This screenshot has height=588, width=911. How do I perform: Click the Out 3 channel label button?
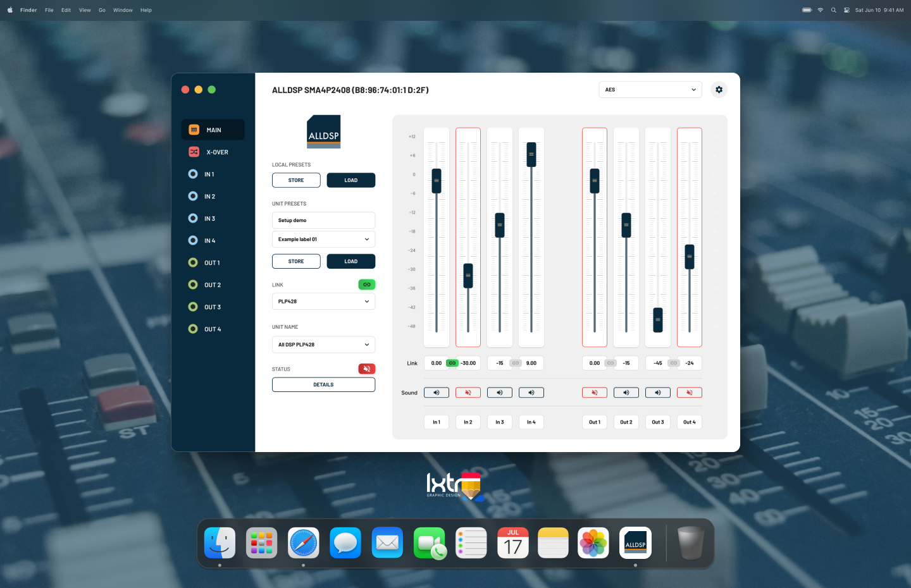coord(658,422)
